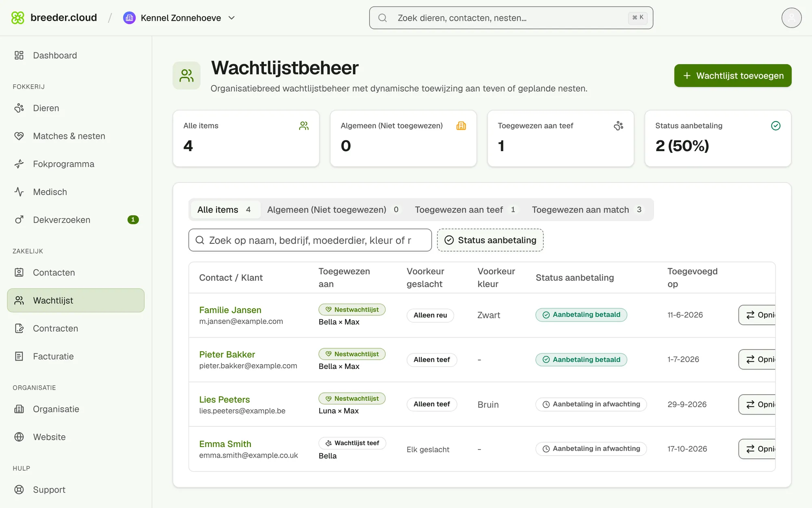Switch to Algemeen (Niet toegewezen) tab
Viewport: 812px width, 508px height.
[334, 210]
